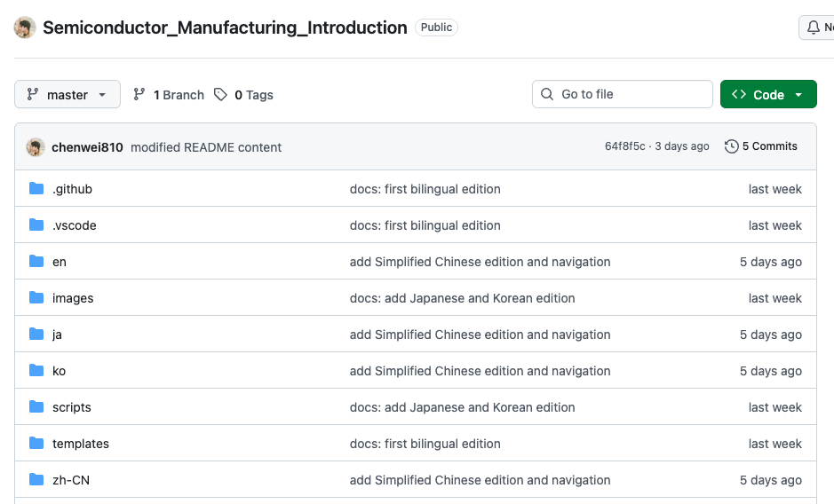This screenshot has height=504, width=834.
Task: Click the repository owner avatar beside the title
Action: pyautogui.click(x=25, y=28)
